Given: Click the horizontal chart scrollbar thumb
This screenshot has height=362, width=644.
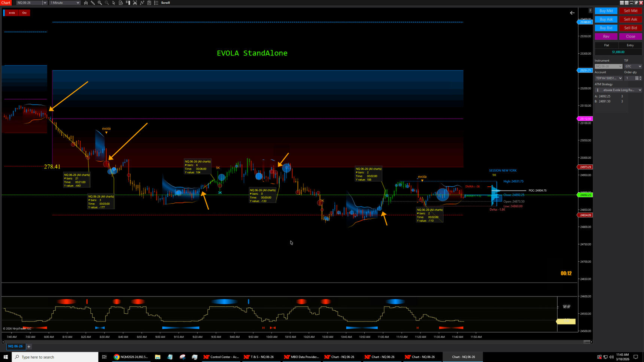Looking at the screenshot, I should (x=586, y=342).
